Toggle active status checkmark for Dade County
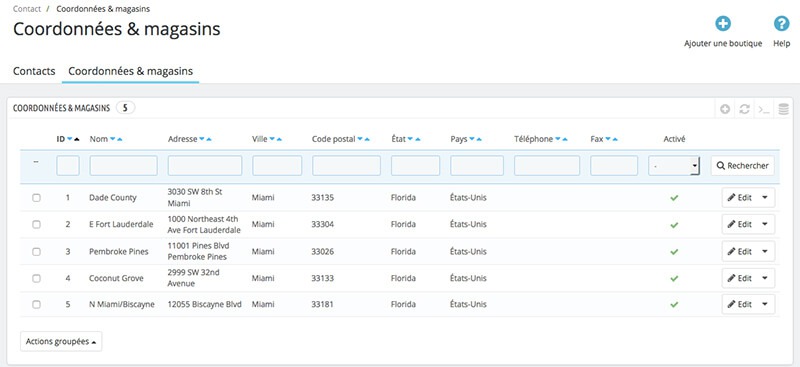Viewport: 800px width, 367px height. [x=674, y=198]
